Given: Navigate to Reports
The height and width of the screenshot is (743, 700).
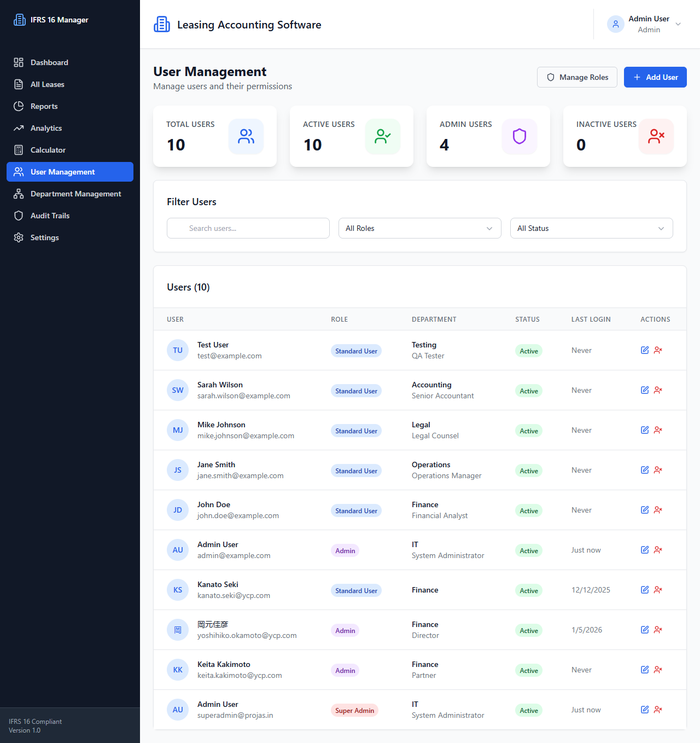Looking at the screenshot, I should coord(70,106).
